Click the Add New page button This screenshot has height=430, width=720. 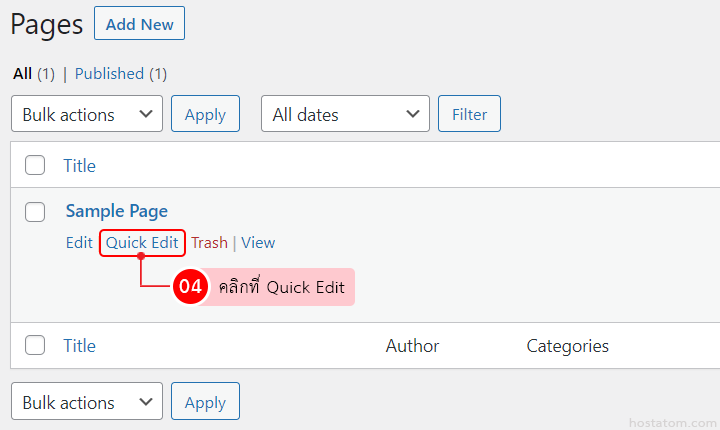pos(139,24)
